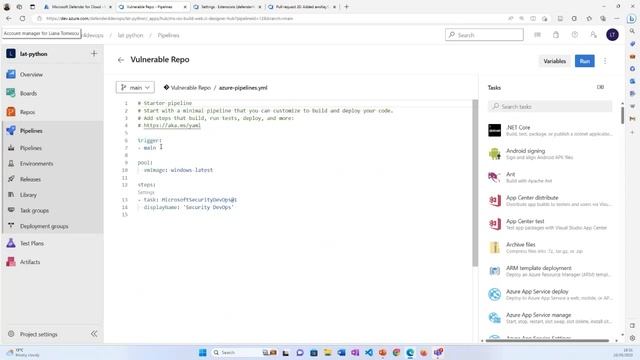This screenshot has width=640, height=360.
Task: Open the account avatar menu
Action: pyautogui.click(x=612, y=35)
